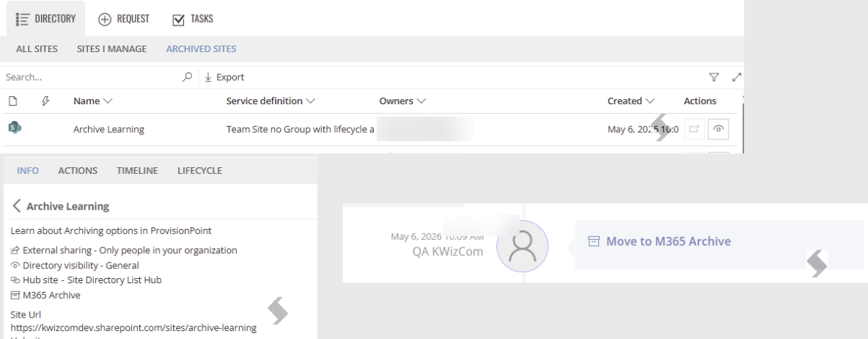The height and width of the screenshot is (339, 868).
Task: Open the archive-learning site URL
Action: coord(133,327)
